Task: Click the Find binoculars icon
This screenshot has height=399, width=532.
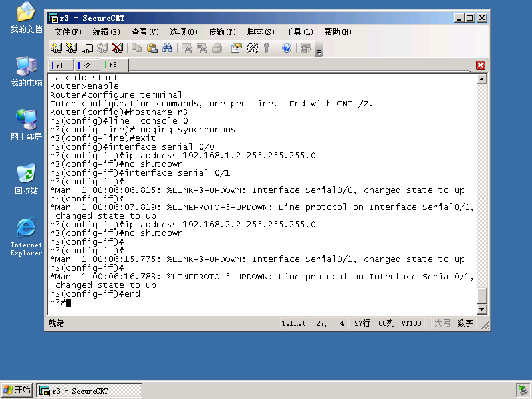Action: (168, 48)
